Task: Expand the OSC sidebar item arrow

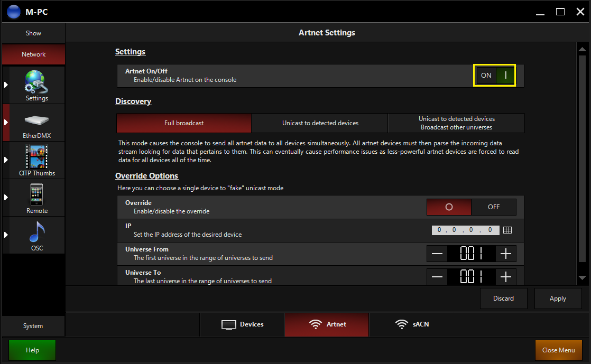Action: click(x=6, y=235)
